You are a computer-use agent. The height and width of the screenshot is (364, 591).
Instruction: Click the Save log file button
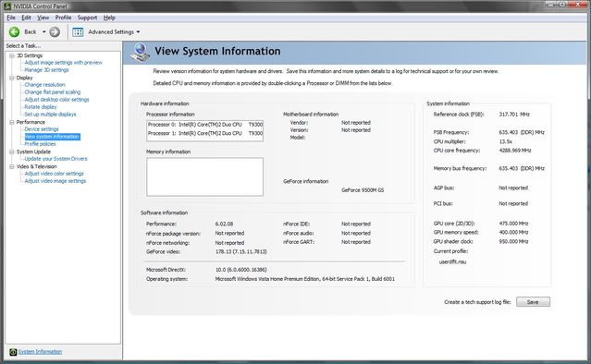click(533, 302)
